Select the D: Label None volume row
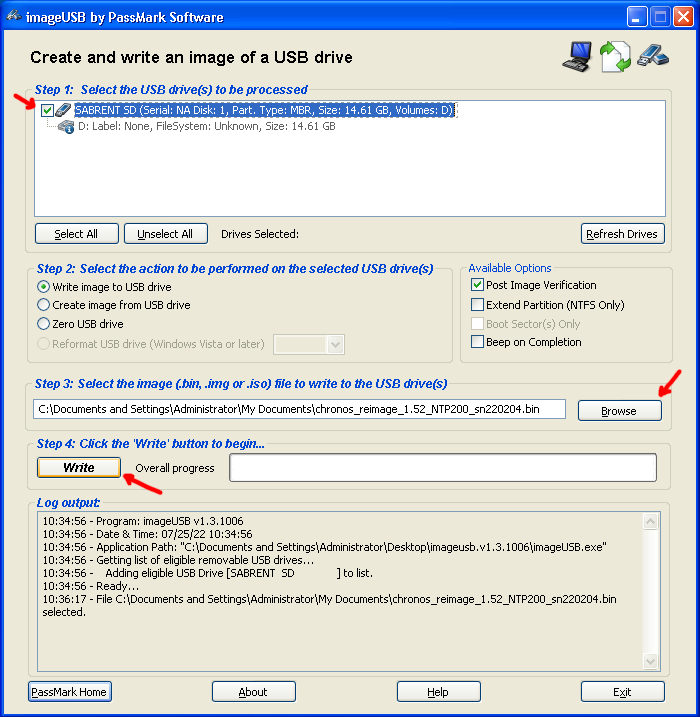 click(207, 127)
